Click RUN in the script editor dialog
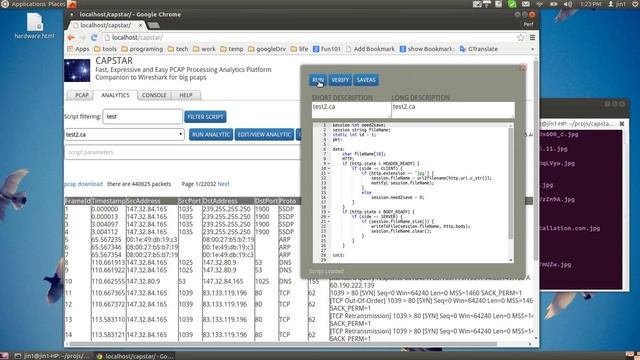The image size is (640, 360). click(318, 80)
